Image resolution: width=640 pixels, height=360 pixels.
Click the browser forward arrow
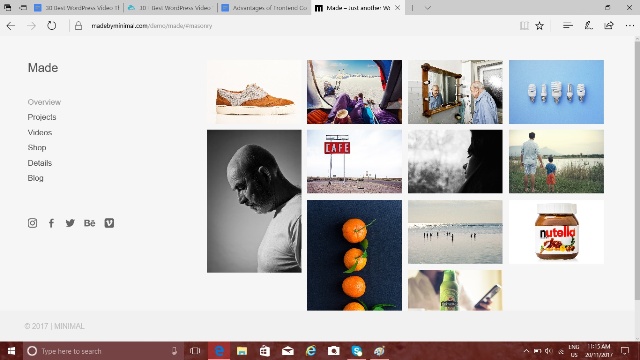pyautogui.click(x=31, y=26)
